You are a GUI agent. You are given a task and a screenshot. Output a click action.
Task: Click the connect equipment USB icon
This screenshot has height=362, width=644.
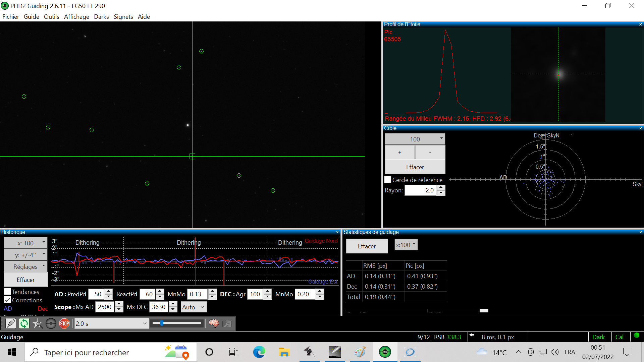tap(11, 323)
